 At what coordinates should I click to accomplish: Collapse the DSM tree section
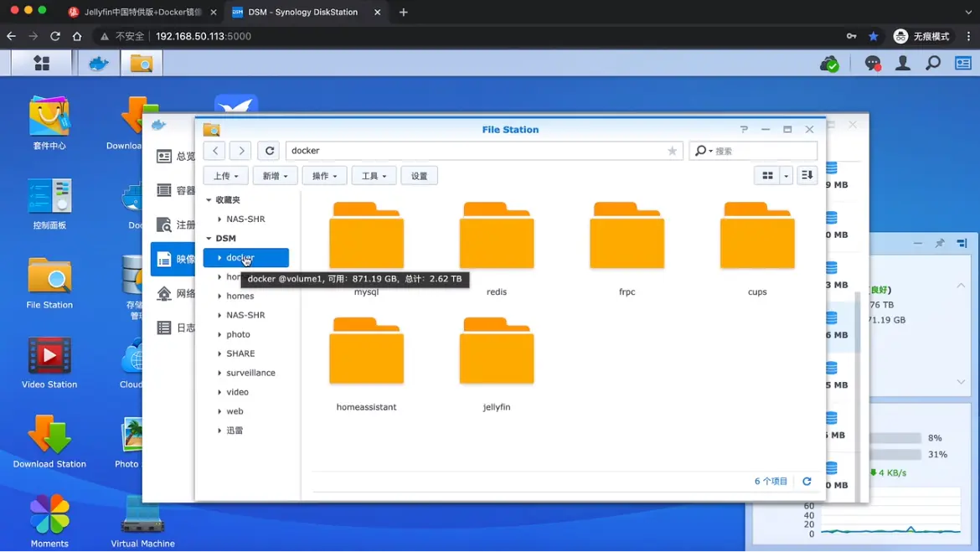pos(209,239)
